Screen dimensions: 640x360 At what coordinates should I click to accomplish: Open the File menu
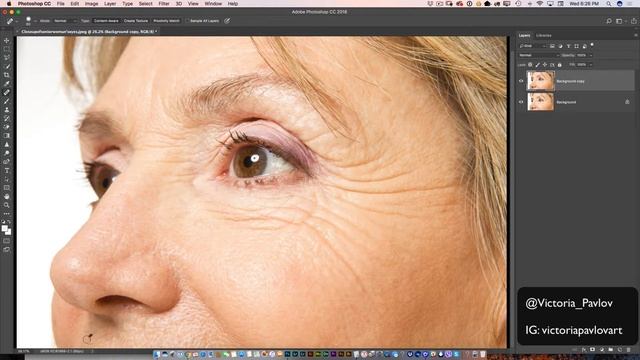[x=60, y=4]
